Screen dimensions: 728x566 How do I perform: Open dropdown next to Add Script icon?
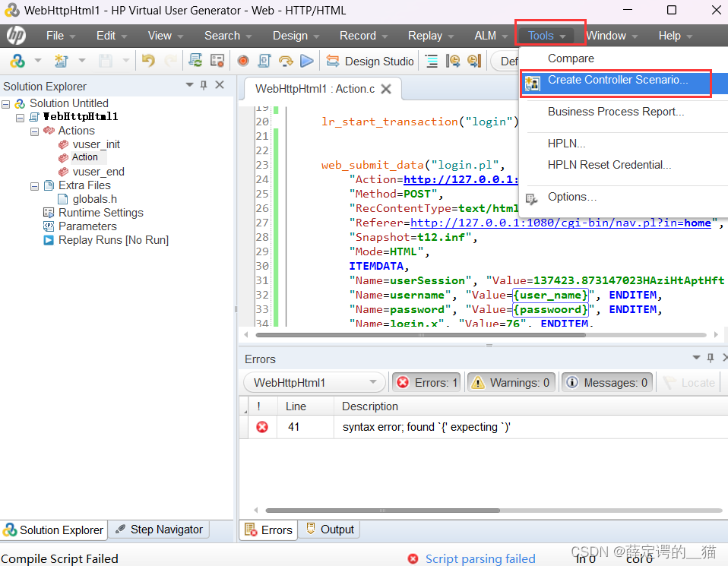click(38, 61)
